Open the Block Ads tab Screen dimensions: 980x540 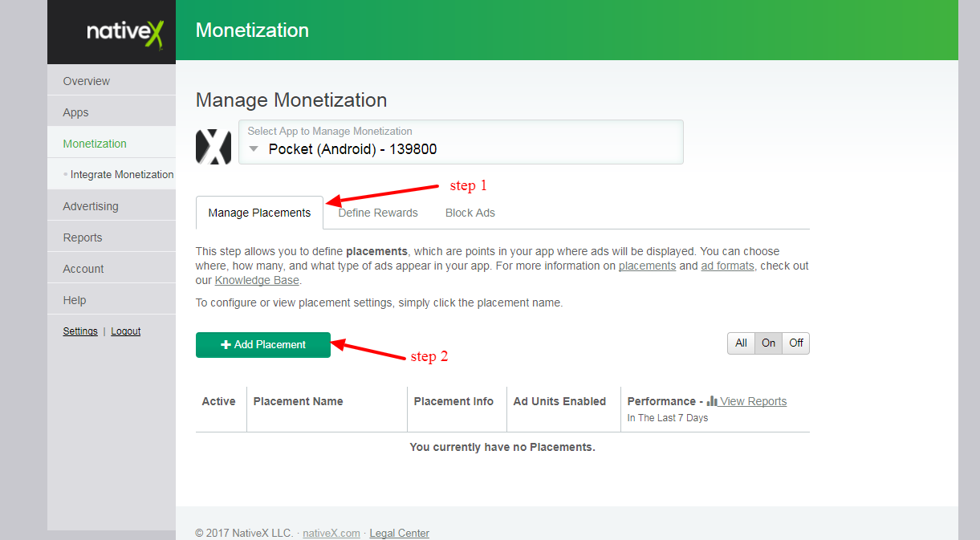point(470,212)
